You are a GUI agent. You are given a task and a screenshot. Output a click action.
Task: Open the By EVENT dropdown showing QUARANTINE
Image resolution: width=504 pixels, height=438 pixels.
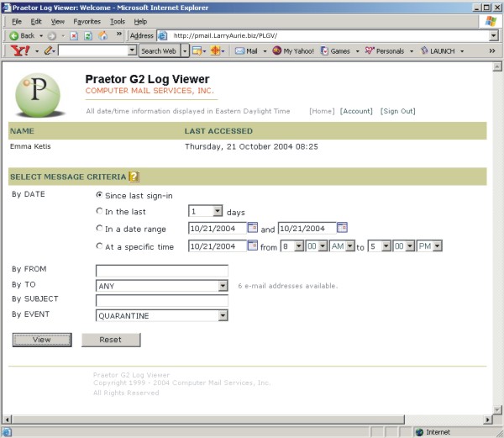click(x=161, y=315)
